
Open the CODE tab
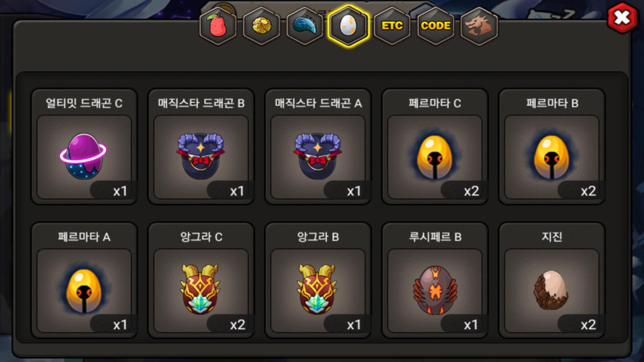436,26
